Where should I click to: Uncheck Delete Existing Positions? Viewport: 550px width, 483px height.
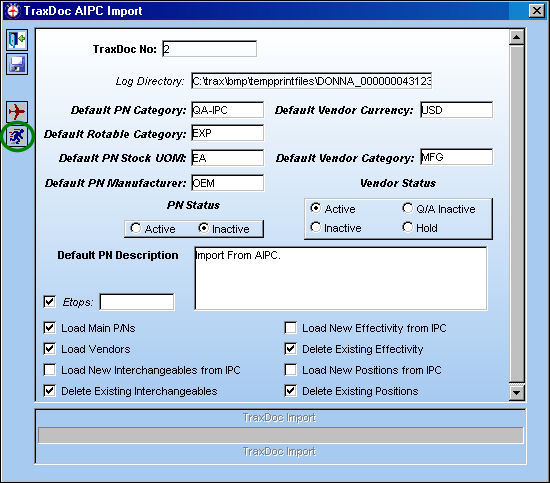coord(290,391)
